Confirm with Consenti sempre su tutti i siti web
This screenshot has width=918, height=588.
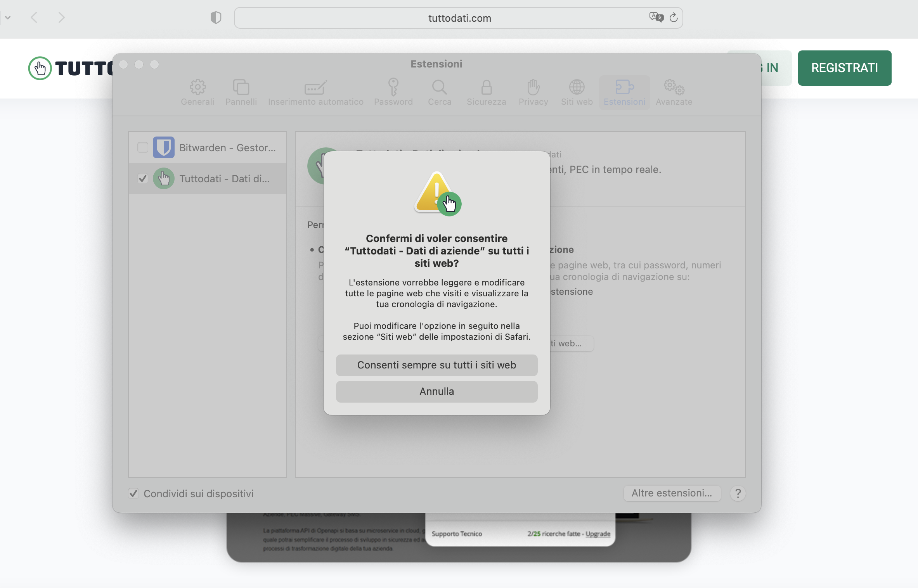pos(436,365)
